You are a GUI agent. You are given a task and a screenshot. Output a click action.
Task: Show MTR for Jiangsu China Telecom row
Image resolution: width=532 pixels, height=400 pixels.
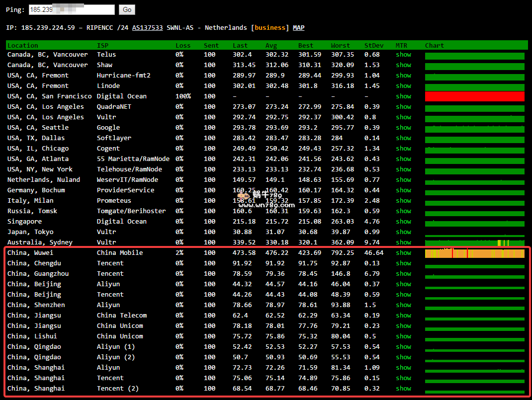403,316
